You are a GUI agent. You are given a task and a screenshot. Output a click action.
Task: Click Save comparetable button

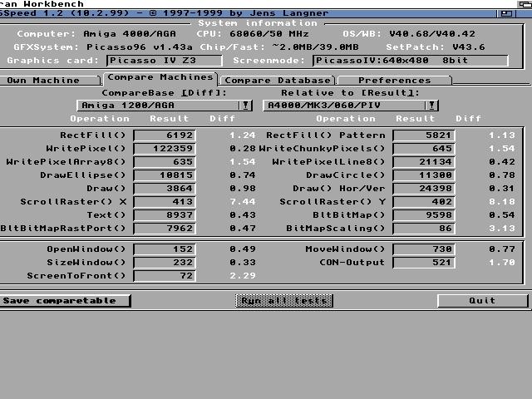point(65,301)
